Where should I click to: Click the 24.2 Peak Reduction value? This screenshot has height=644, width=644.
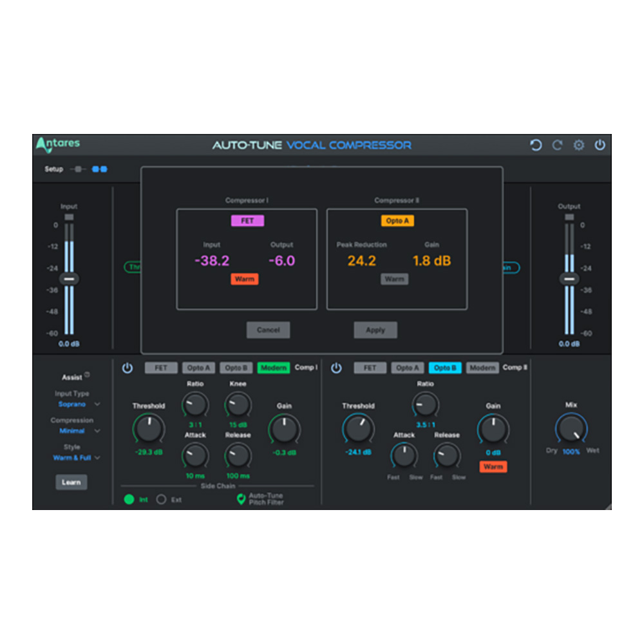pyautogui.click(x=362, y=261)
